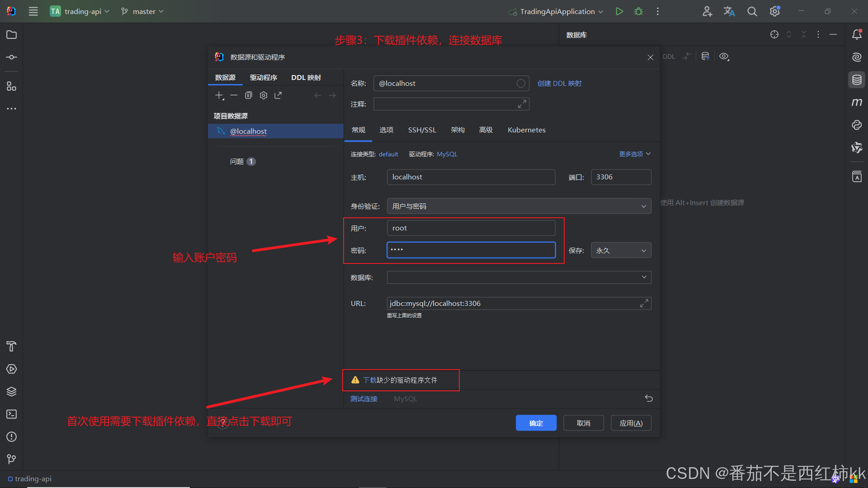868x488 pixels.
Task: Open the Terminal tool window icon
Action: [x=12, y=414]
